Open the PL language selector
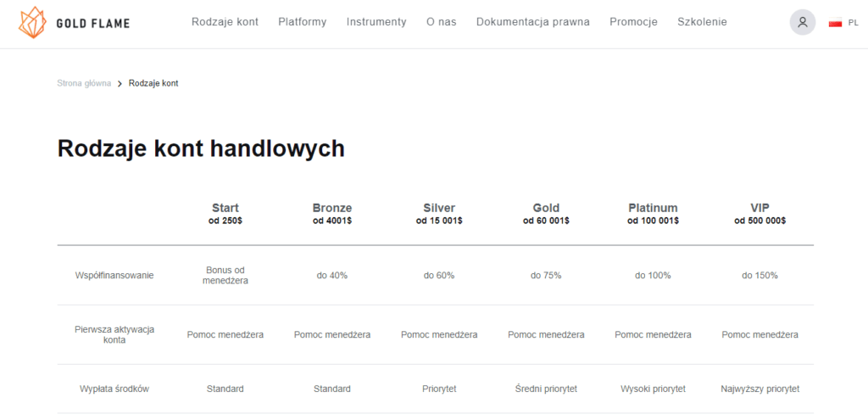Viewport: 868px width, 420px height. [x=853, y=23]
